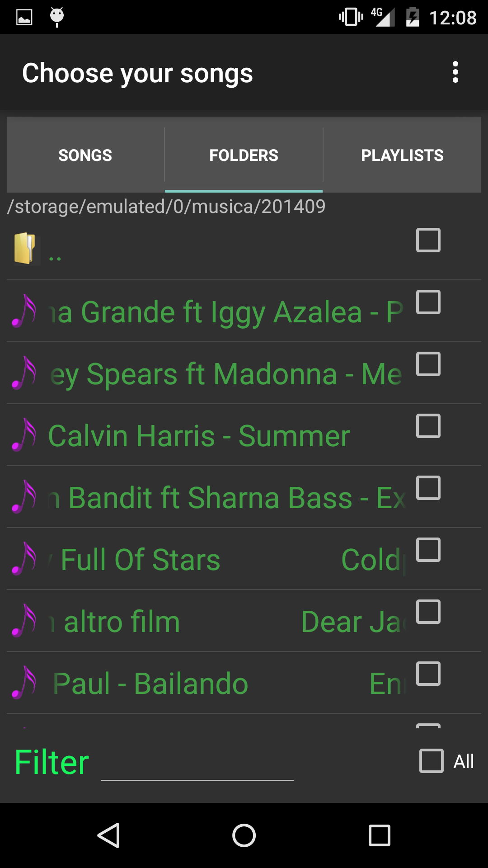Image resolution: width=488 pixels, height=868 pixels.
Task: Focus the Filter text field
Action: pos(197,764)
